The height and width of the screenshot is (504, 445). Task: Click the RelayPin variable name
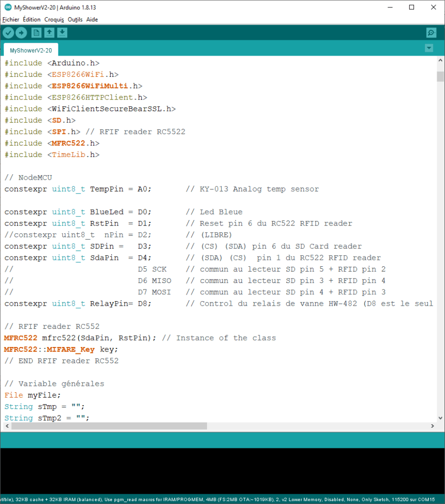click(109, 303)
